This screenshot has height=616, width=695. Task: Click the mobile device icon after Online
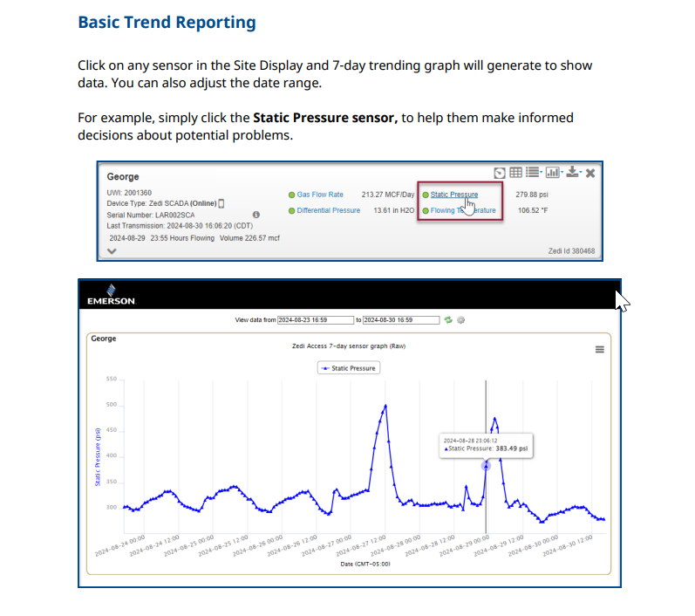click(221, 203)
